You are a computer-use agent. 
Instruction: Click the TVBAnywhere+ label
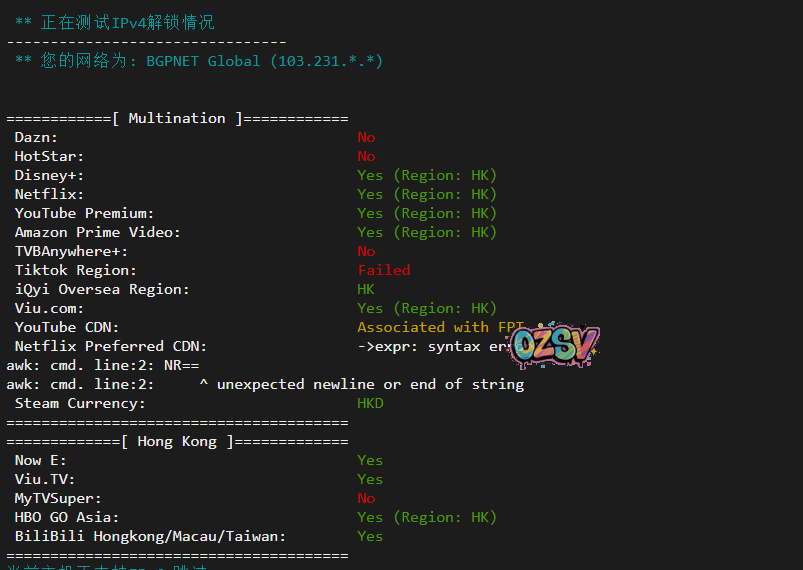71,251
